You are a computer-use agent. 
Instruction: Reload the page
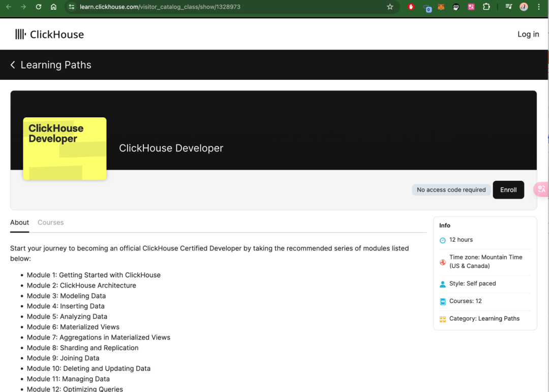pyautogui.click(x=39, y=7)
